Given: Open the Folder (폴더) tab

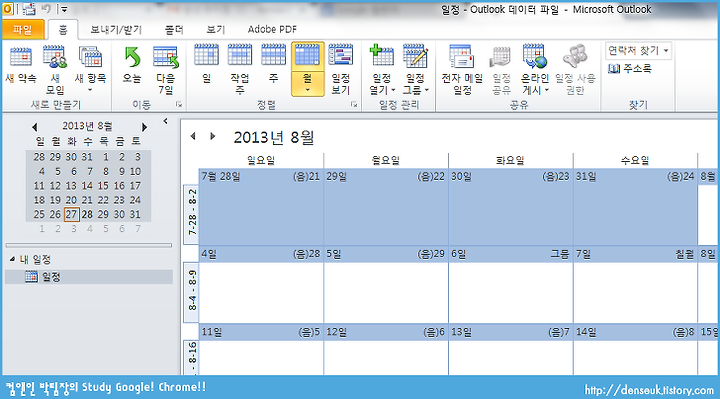Looking at the screenshot, I should (x=174, y=30).
